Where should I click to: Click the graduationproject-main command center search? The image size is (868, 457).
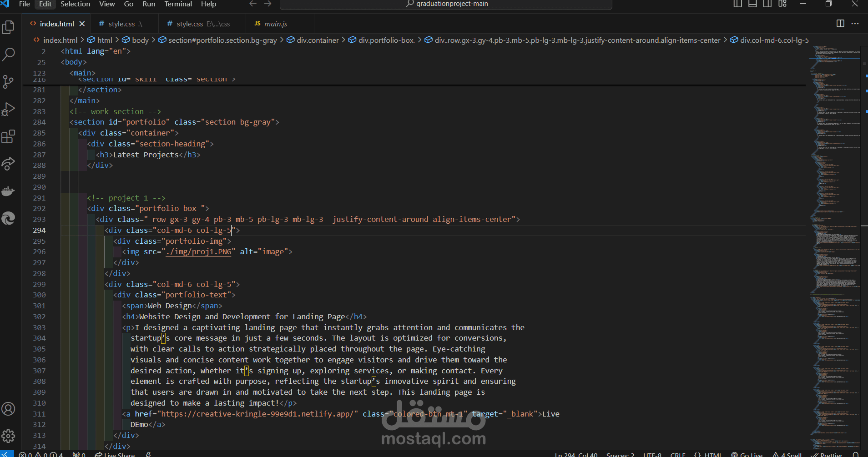[x=446, y=4]
